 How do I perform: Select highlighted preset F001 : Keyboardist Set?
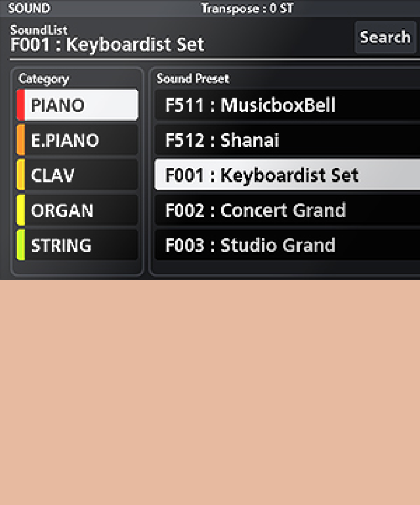287,175
